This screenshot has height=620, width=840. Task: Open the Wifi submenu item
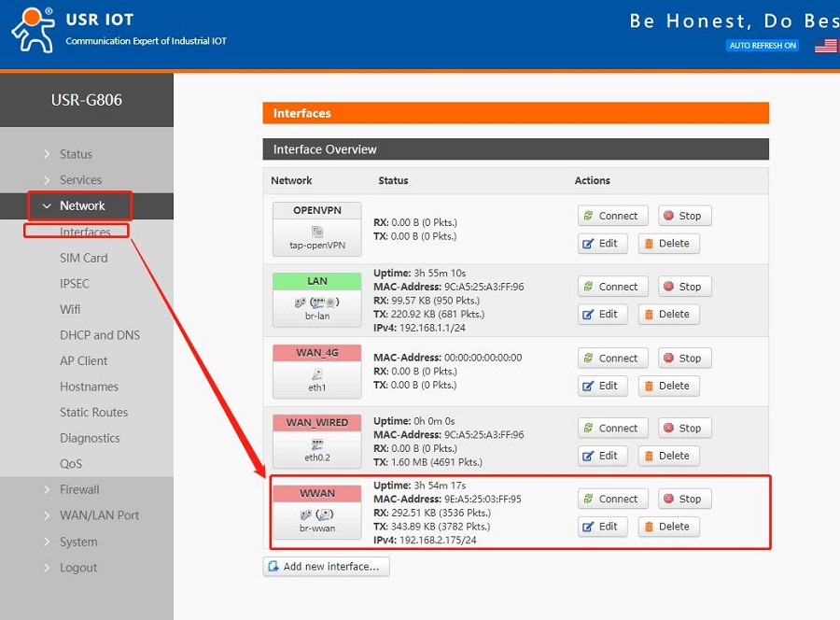click(x=70, y=309)
